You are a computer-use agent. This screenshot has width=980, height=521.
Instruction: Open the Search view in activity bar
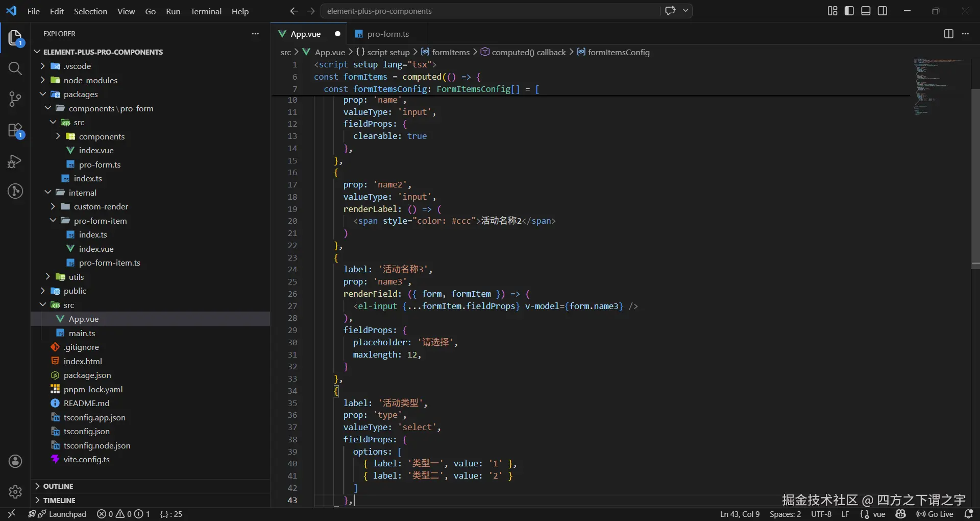(15, 68)
